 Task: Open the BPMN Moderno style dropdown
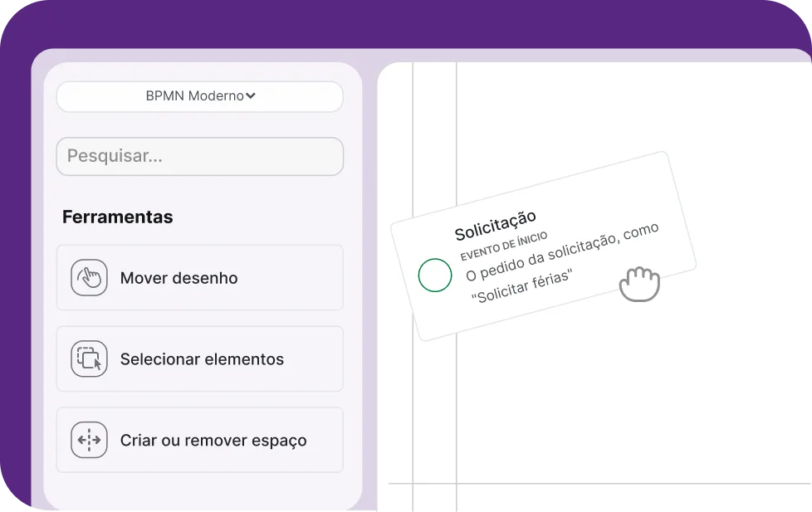[x=200, y=96]
